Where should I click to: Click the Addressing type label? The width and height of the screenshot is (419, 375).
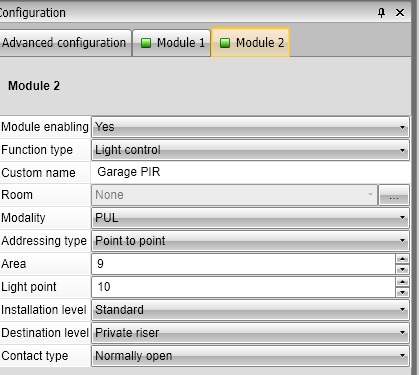44,241
